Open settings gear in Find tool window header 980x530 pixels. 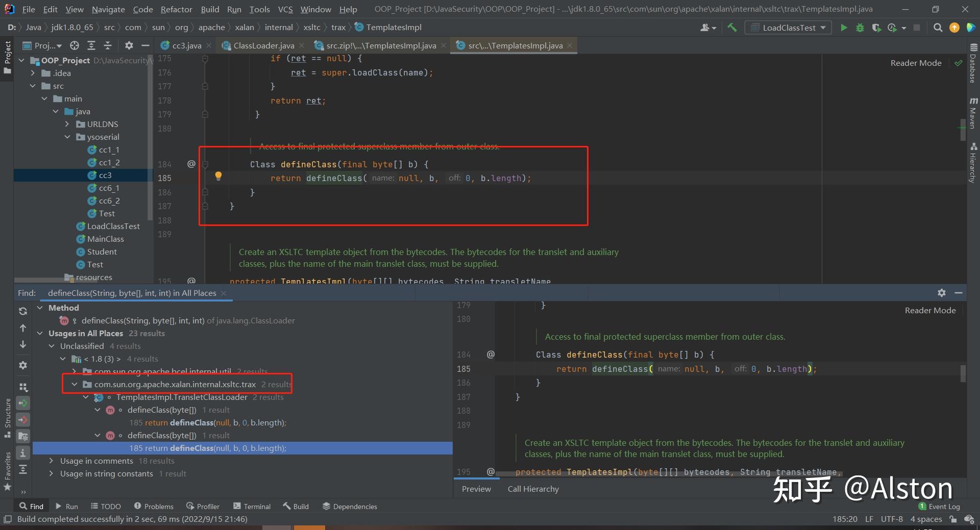click(x=942, y=293)
